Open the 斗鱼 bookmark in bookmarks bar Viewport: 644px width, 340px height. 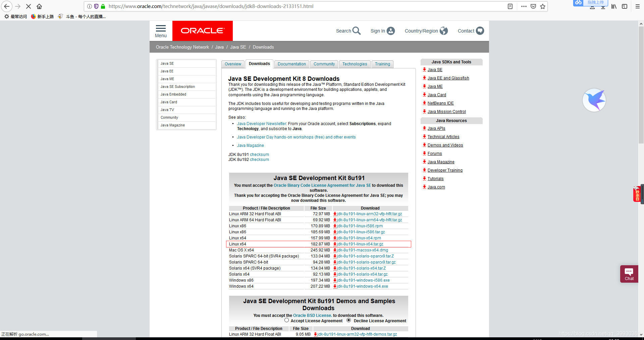pos(82,16)
